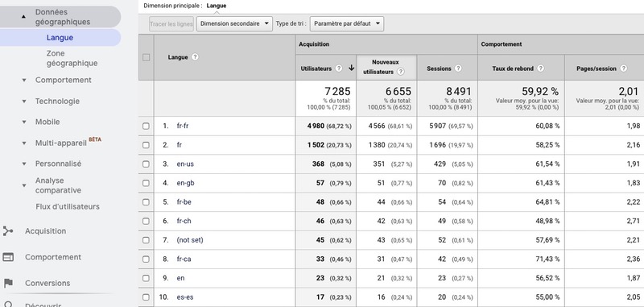Click the sort arrow in Utilisateurs column
This screenshot has width=644, height=307.
[x=351, y=68]
